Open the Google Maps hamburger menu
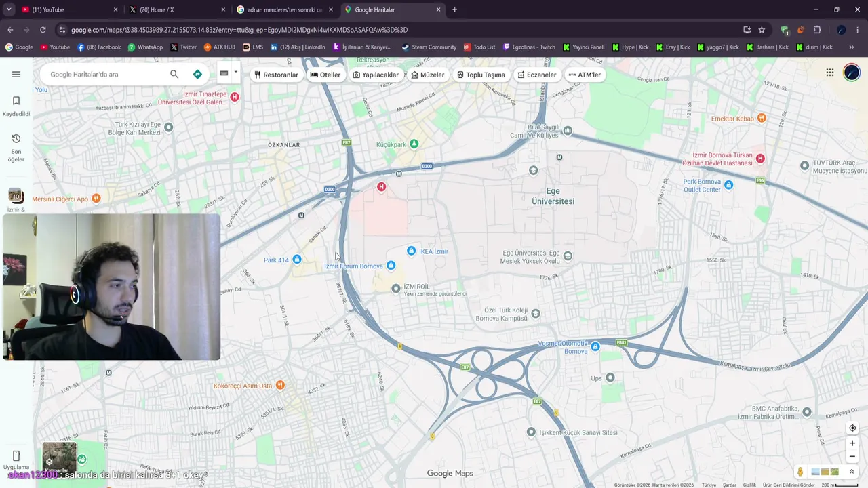The image size is (868, 488). (16, 74)
